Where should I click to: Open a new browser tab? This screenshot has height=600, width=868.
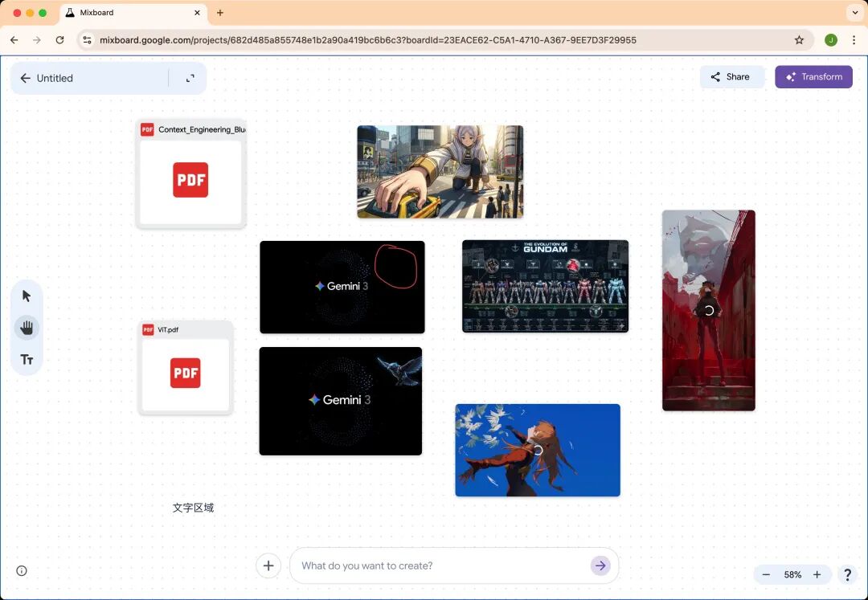tap(220, 13)
